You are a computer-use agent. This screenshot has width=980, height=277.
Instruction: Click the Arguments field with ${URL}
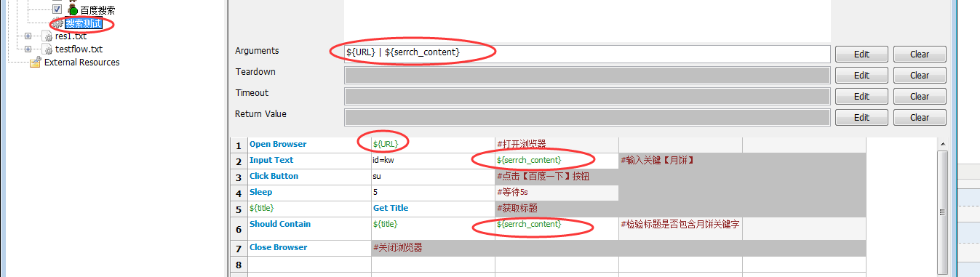tap(587, 54)
